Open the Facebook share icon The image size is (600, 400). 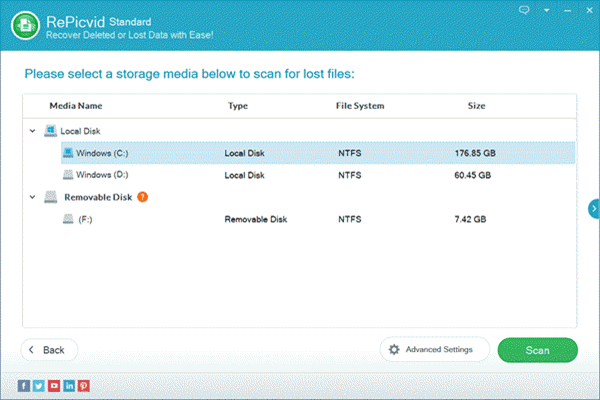(24, 385)
